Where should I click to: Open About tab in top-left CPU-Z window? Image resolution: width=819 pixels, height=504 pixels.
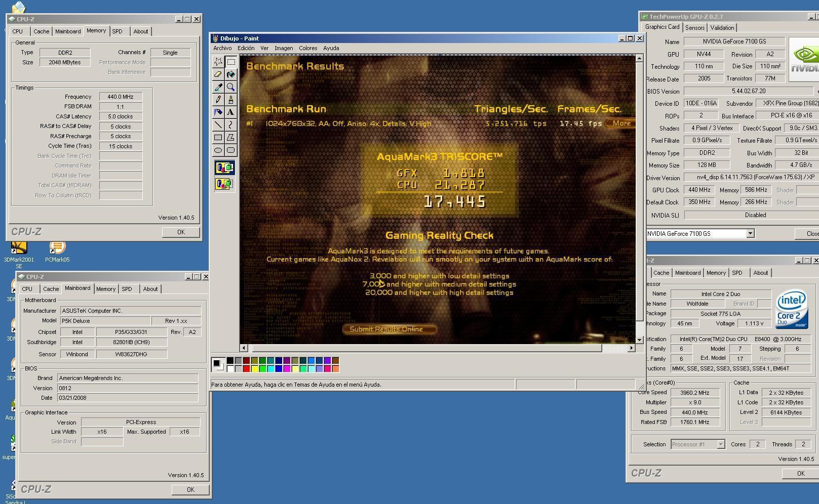(x=141, y=31)
